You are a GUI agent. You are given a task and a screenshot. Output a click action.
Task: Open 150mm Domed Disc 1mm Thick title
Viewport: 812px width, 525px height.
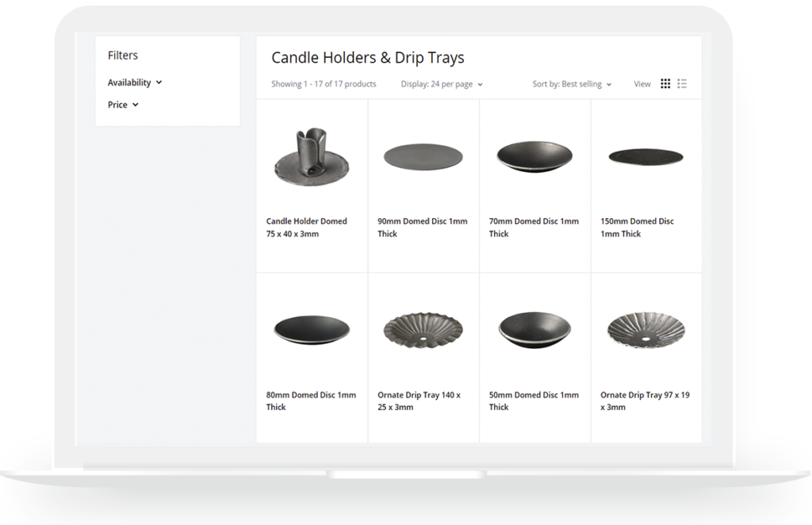pos(637,228)
